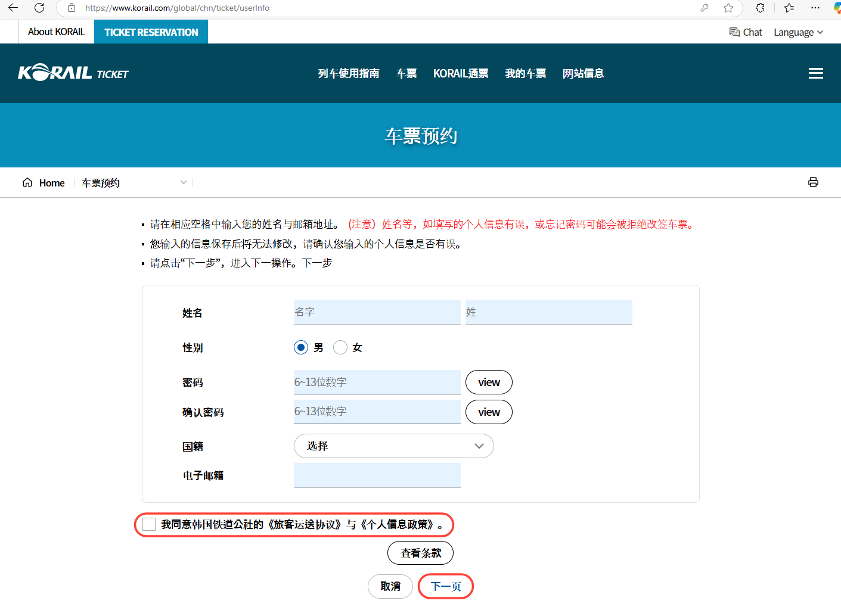Click the favorites star in address bar
This screenshot has height=616, width=841.
point(728,8)
